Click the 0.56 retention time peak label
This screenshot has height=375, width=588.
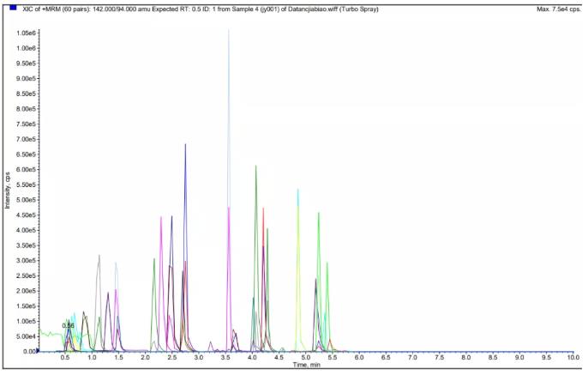(69, 326)
